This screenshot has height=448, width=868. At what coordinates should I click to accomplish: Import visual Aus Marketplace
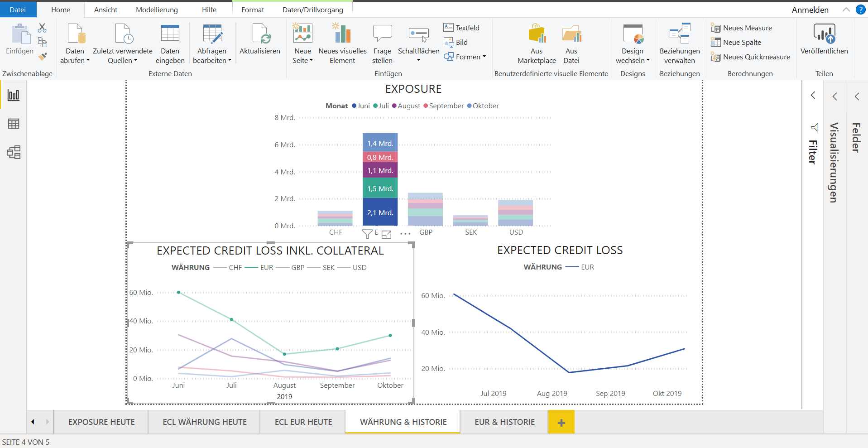pyautogui.click(x=537, y=44)
